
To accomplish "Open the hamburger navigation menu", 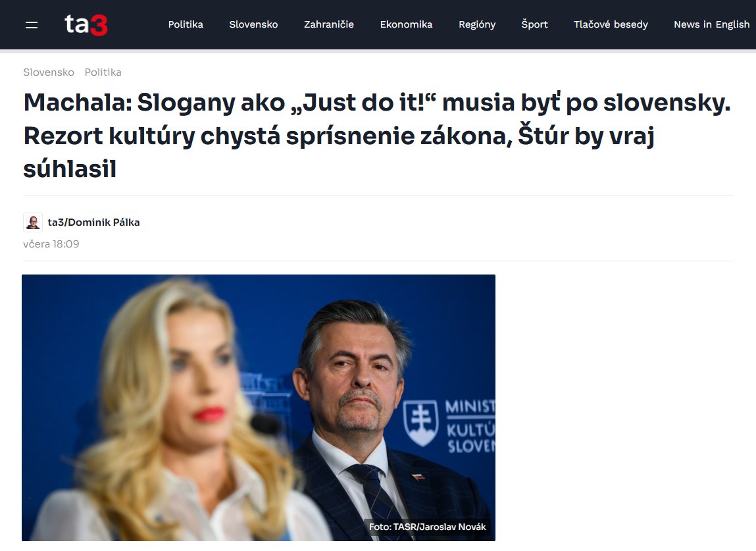I will tap(31, 24).
